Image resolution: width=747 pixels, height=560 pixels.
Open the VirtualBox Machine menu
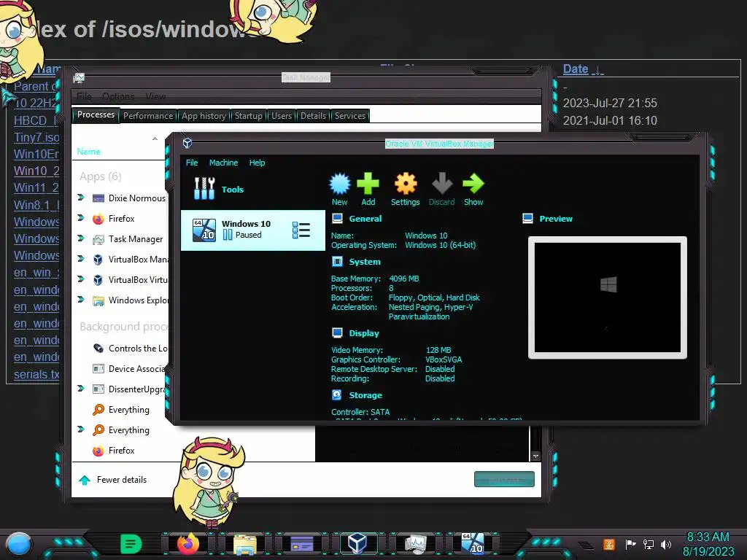pos(223,163)
